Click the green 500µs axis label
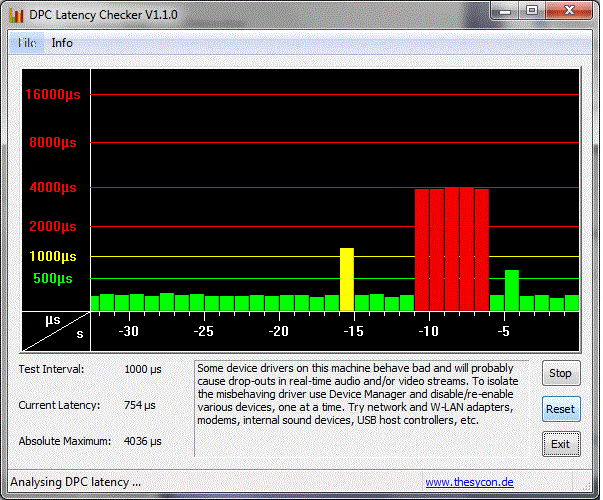Viewport: 603px width, 500px height. [53, 278]
